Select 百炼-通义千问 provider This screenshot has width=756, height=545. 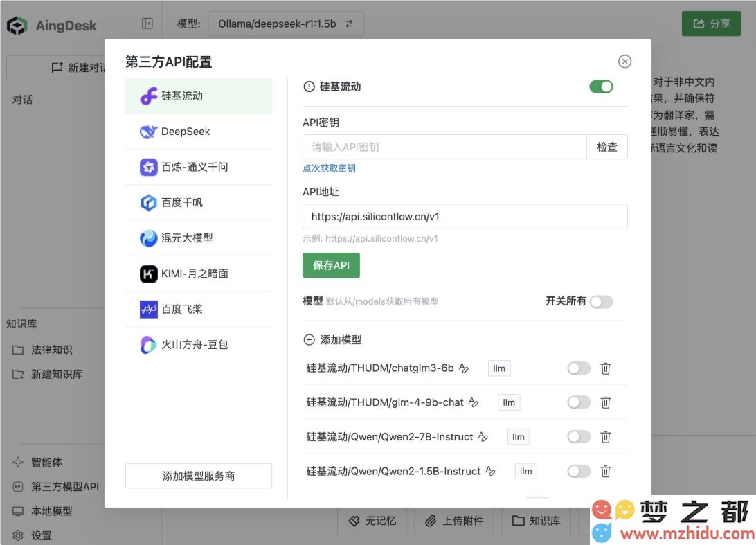(x=199, y=167)
